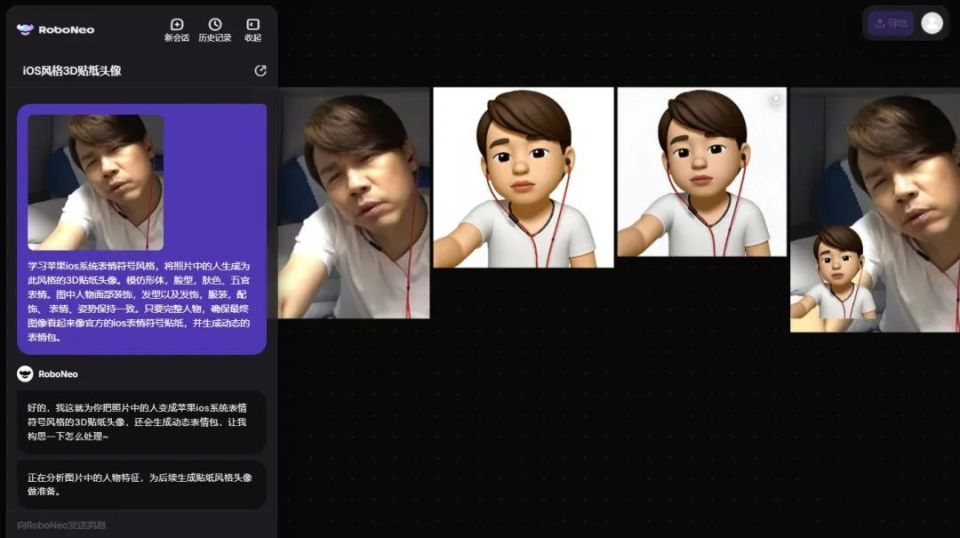This screenshot has height=538, width=960.
Task: Click the reply message starting 好的，我这就为你
Action: click(141, 422)
